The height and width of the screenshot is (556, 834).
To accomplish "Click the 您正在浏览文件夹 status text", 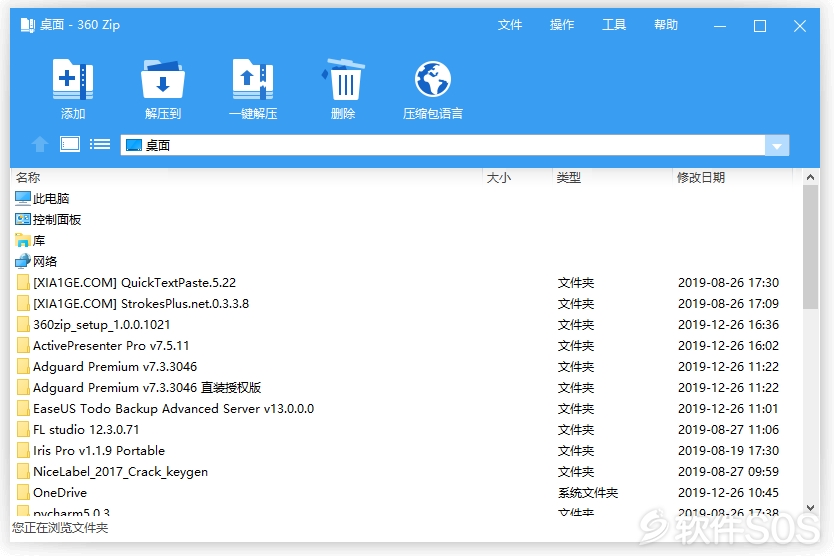I will pos(60,528).
